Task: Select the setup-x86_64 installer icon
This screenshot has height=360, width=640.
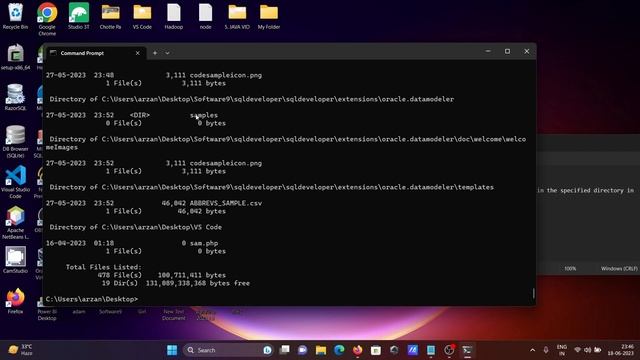Action: (x=16, y=57)
